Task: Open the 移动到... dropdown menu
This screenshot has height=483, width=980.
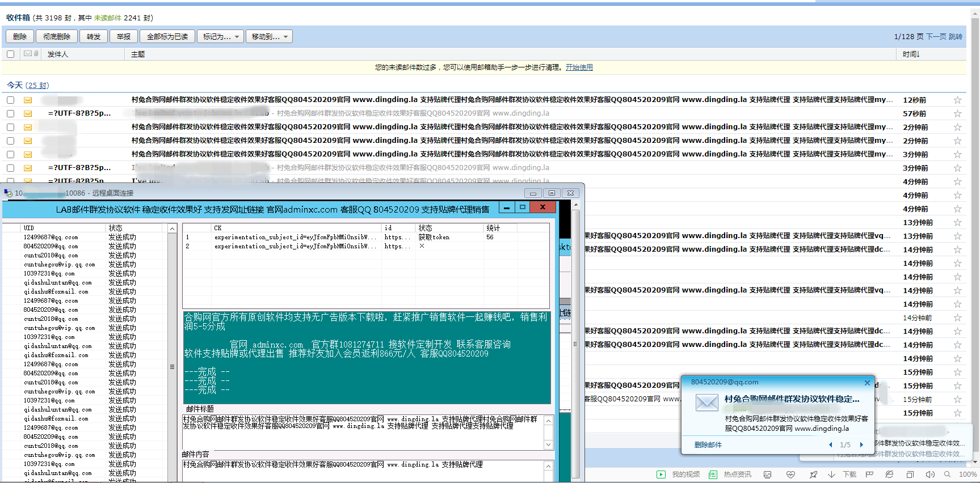Action: point(269,37)
